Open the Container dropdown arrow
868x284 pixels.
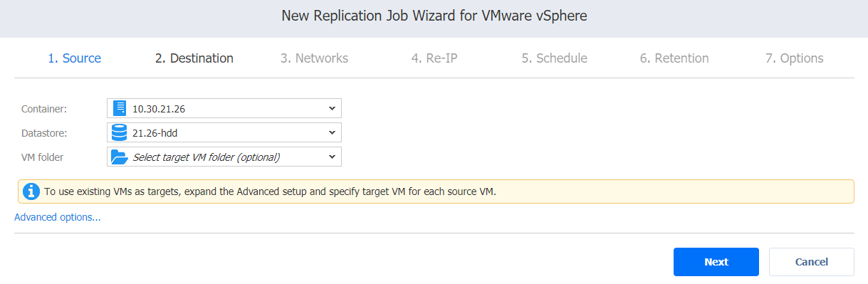332,108
